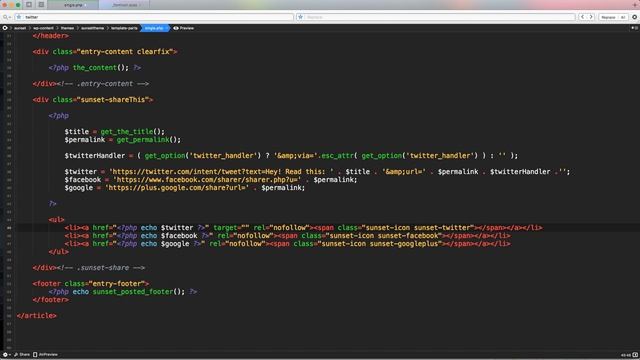
Task: Focus the find field containing 'twitter'
Action: click(x=155, y=17)
